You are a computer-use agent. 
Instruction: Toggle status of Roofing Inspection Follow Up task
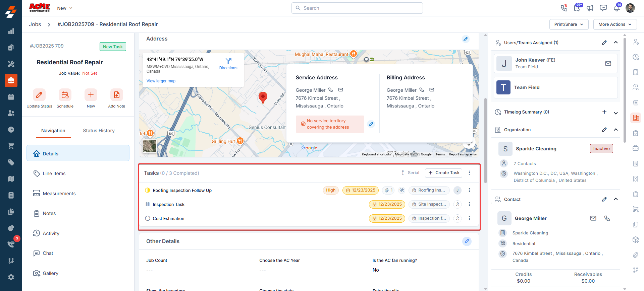point(148,190)
